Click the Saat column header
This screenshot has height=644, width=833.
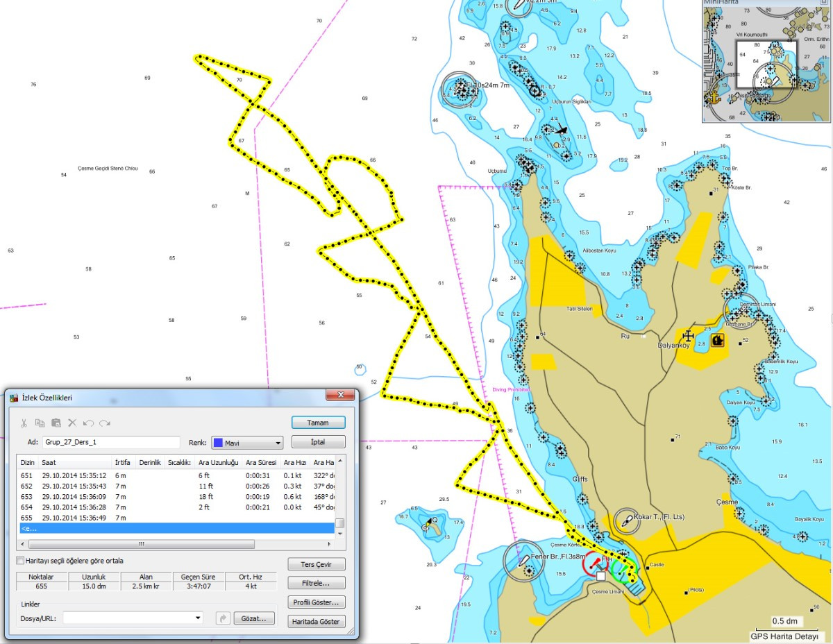point(75,462)
